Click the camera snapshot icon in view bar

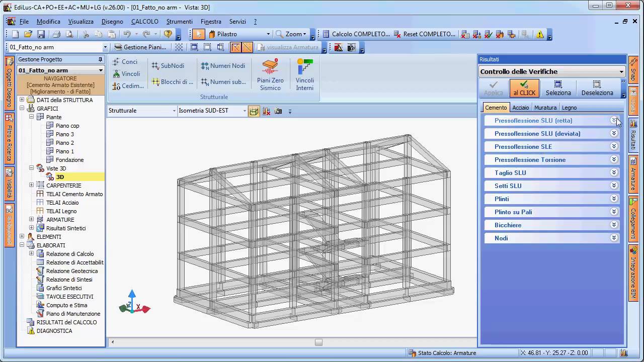(278, 111)
